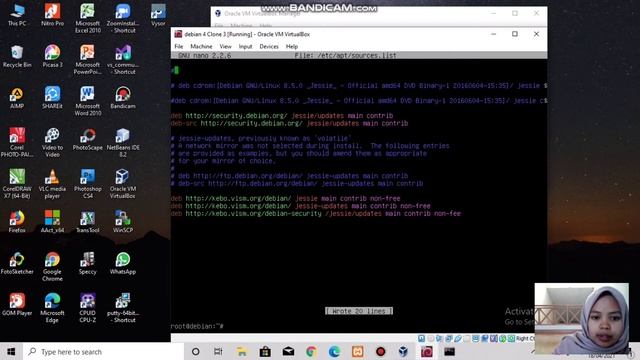640x360 pixels.
Task: Select the Video to Video desktop shortcut
Action: coord(52,142)
